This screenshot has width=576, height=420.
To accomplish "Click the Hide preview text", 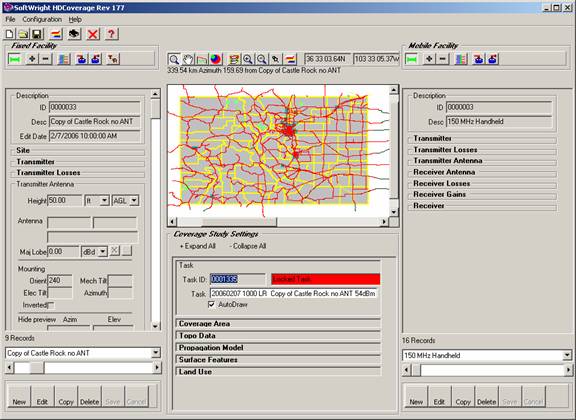I will [x=37, y=319].
